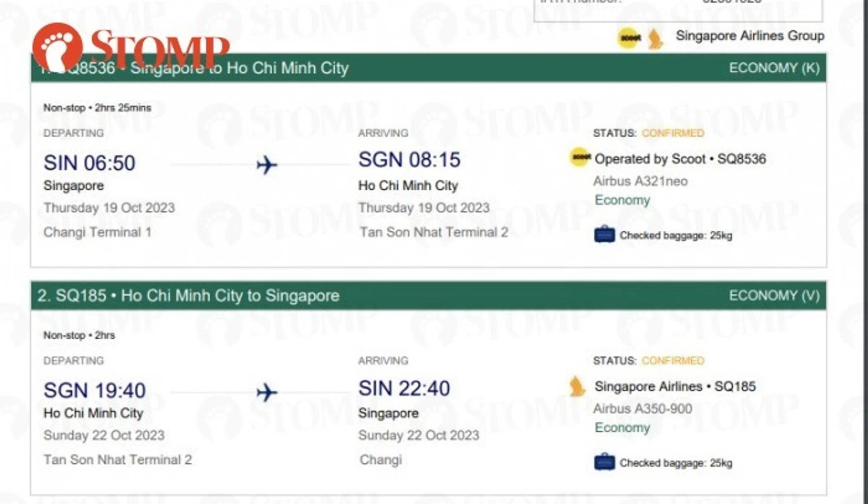Click the SIN 22:40 arrival time
868x504 pixels.
point(404,388)
